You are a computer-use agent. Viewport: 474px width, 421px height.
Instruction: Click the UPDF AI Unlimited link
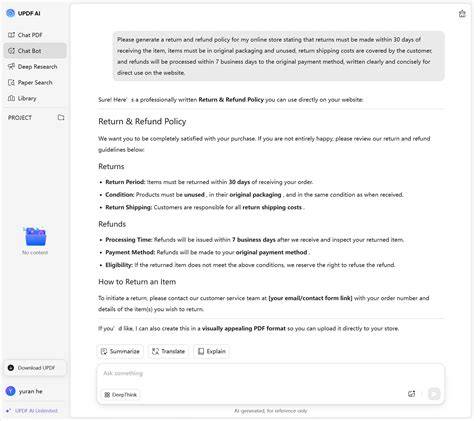pyautogui.click(x=32, y=411)
